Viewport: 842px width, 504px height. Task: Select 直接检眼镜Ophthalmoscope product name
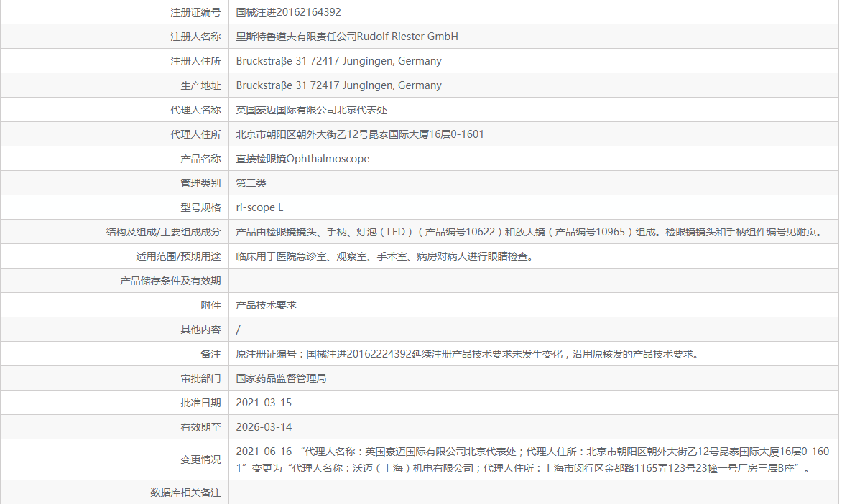pyautogui.click(x=302, y=159)
